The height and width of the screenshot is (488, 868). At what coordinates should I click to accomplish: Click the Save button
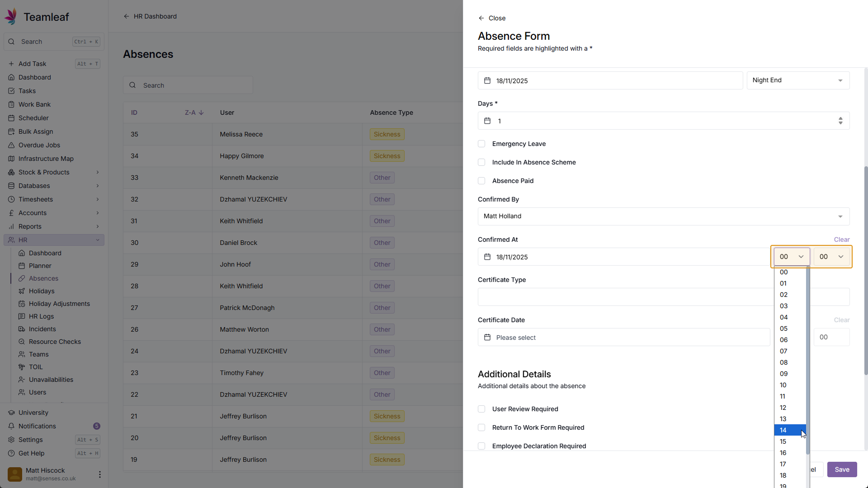click(x=842, y=469)
